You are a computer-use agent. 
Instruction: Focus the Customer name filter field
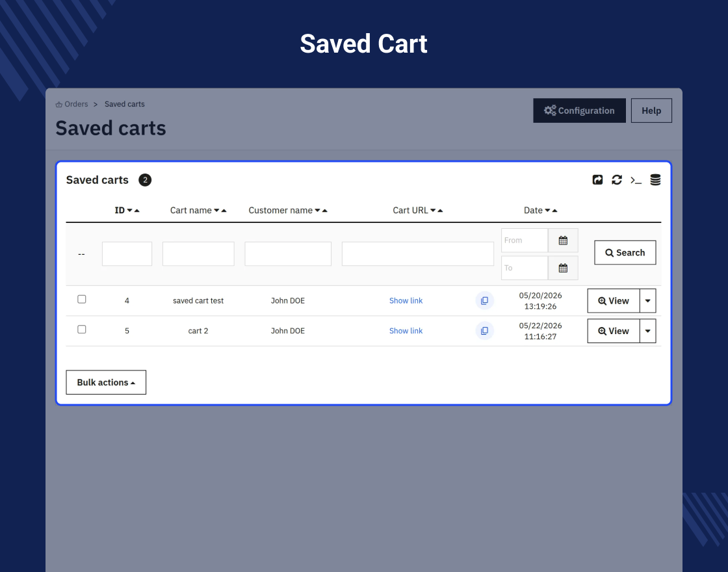[x=288, y=253]
